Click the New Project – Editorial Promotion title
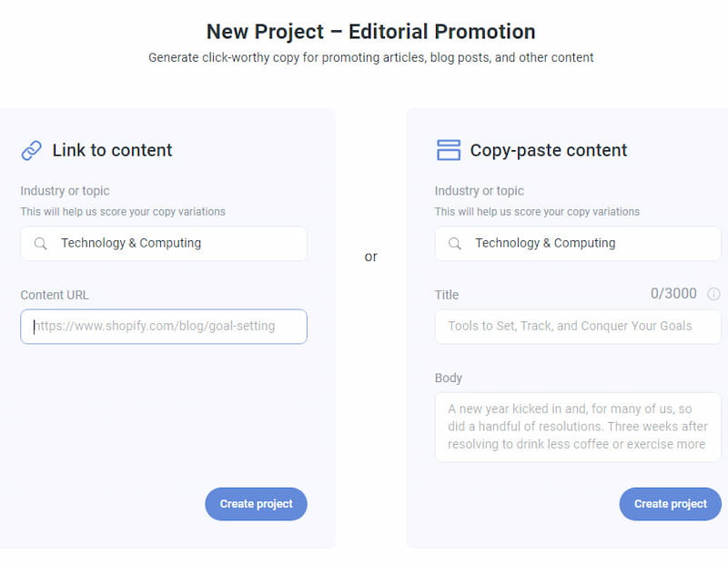This screenshot has height=565, width=728. pos(370,31)
